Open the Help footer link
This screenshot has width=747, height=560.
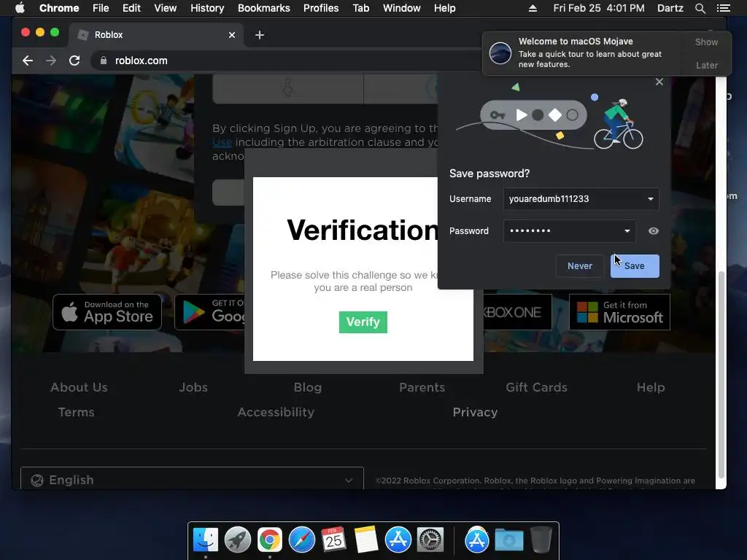click(x=651, y=387)
